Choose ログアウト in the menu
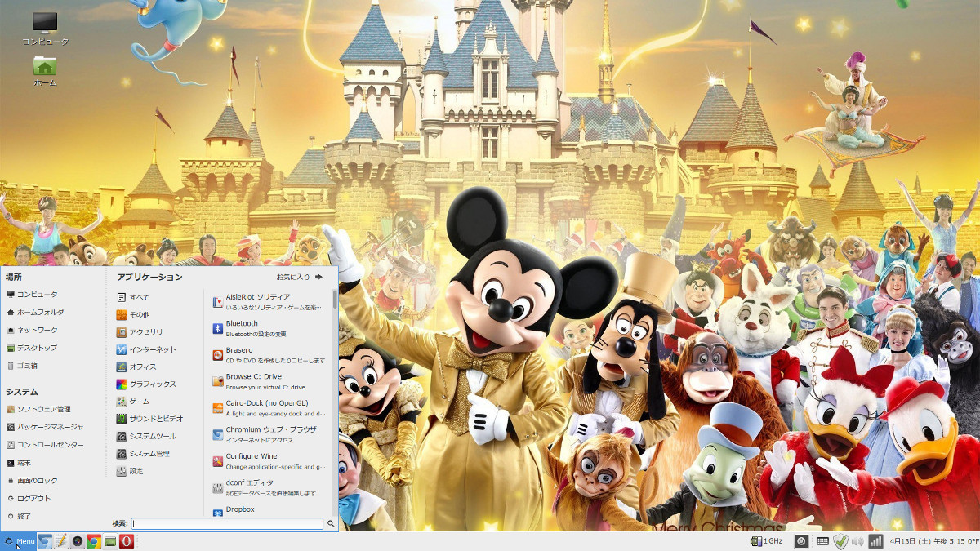Viewport: 980px width, 551px height. [29, 499]
